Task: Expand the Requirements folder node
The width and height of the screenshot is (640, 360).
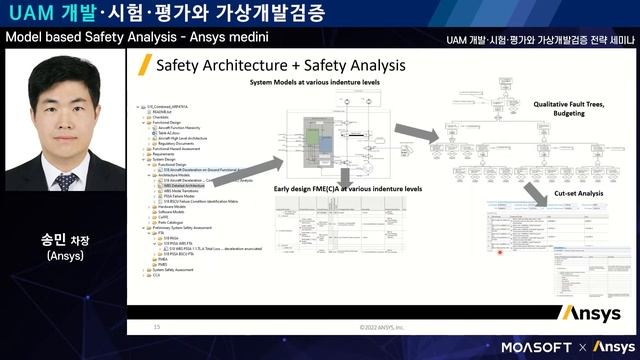Action: point(144,154)
